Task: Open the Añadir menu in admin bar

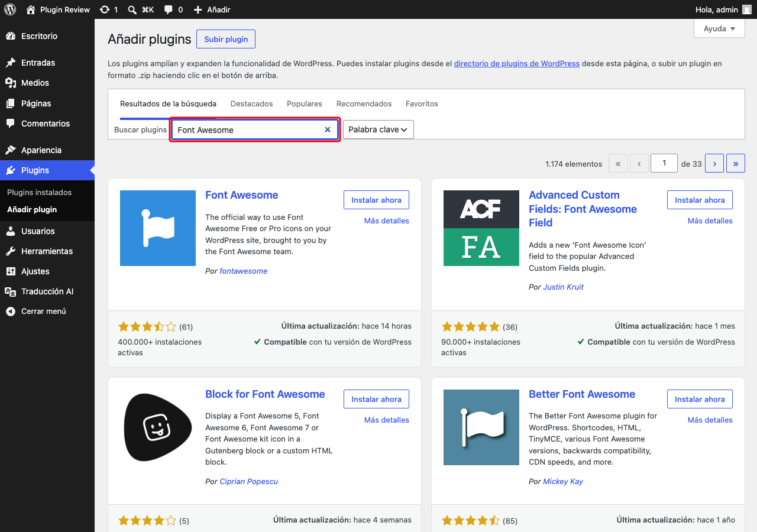Action: pos(212,9)
